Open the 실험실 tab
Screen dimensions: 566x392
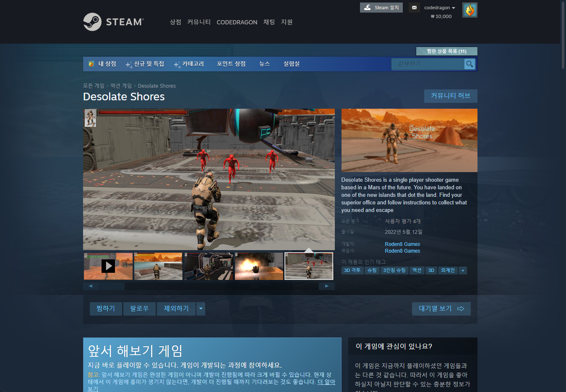(x=292, y=64)
